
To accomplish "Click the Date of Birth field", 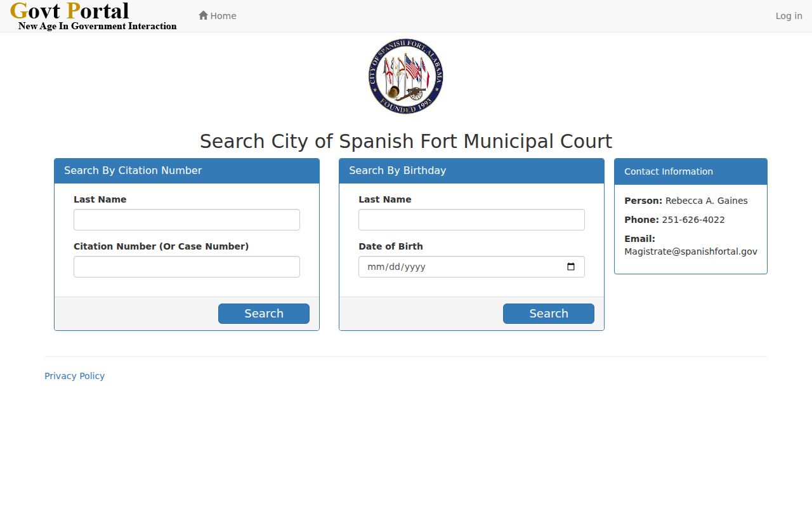I will click(471, 267).
